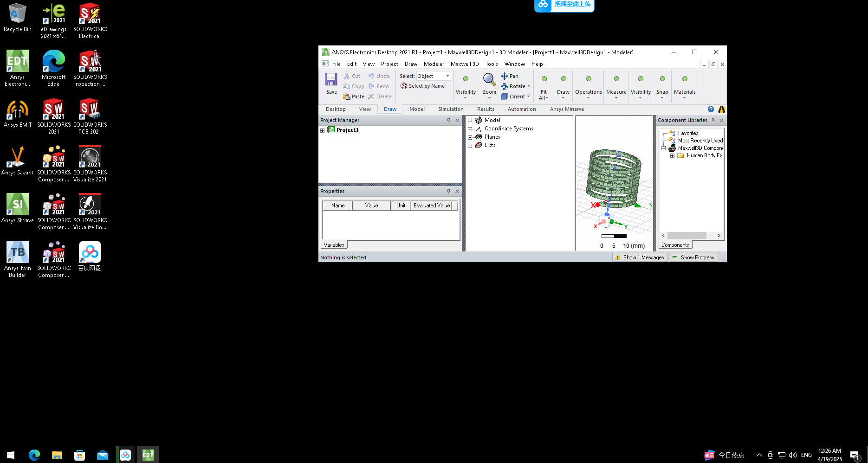
Task: Open Ansys Twin Builder desktop shortcut
Action: tap(18, 259)
